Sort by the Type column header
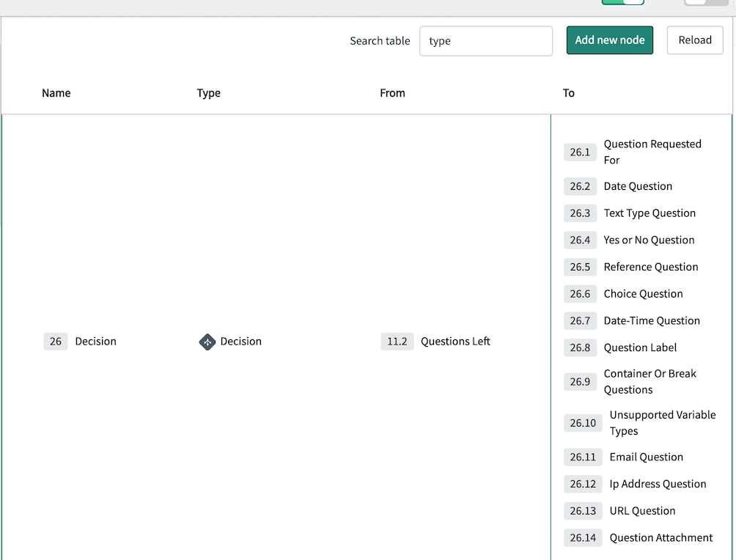This screenshot has width=736, height=560. point(209,93)
